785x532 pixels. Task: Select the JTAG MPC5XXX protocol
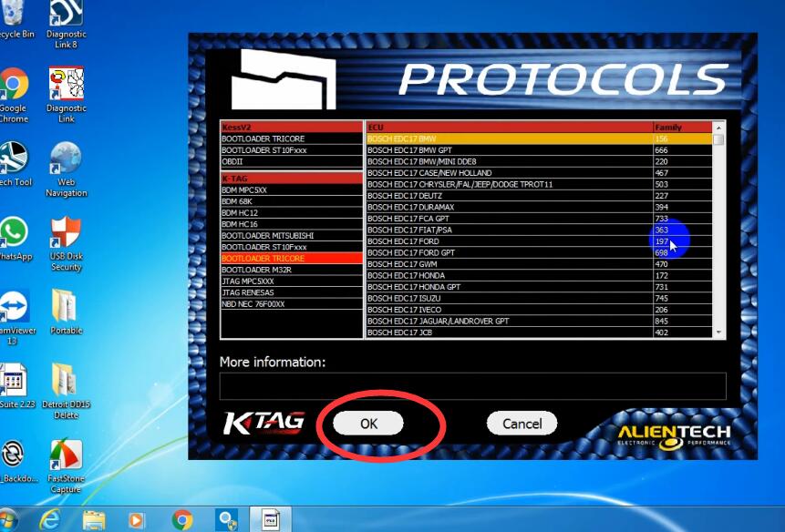[292, 281]
